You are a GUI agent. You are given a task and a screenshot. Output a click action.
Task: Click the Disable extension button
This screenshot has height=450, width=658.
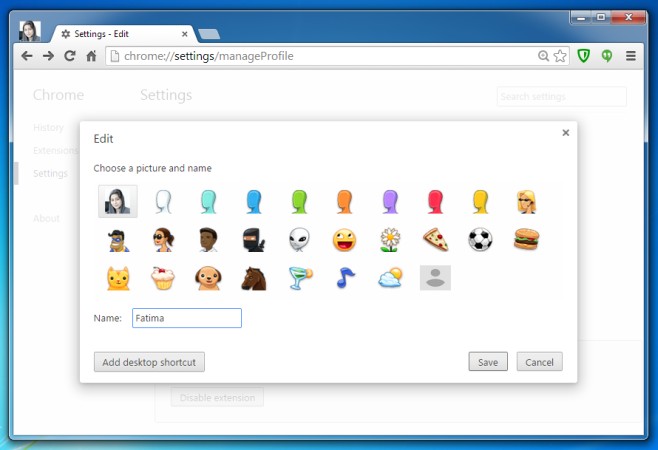point(217,397)
